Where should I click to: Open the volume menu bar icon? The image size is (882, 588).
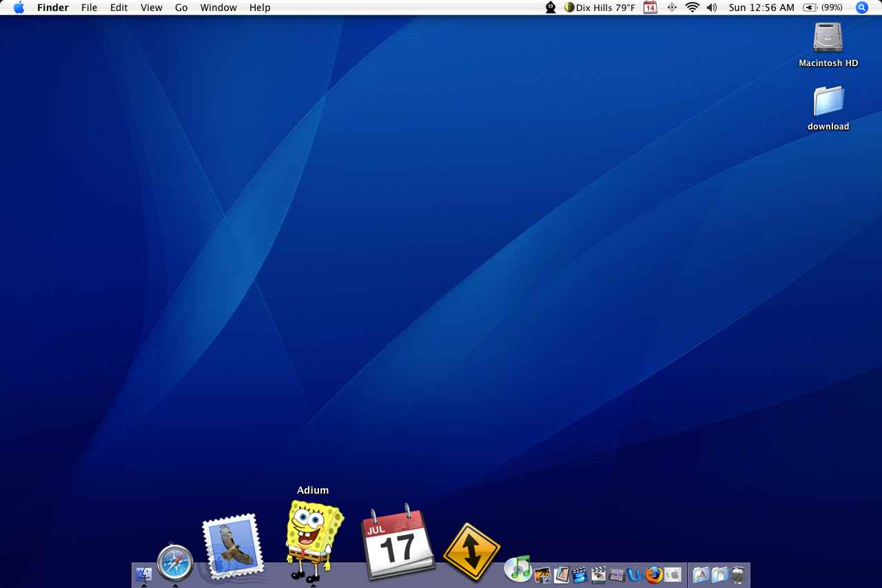pyautogui.click(x=712, y=8)
